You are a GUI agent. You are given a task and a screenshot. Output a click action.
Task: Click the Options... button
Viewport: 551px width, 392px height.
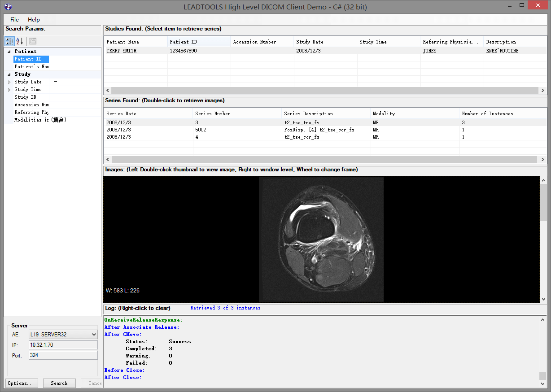coord(21,383)
